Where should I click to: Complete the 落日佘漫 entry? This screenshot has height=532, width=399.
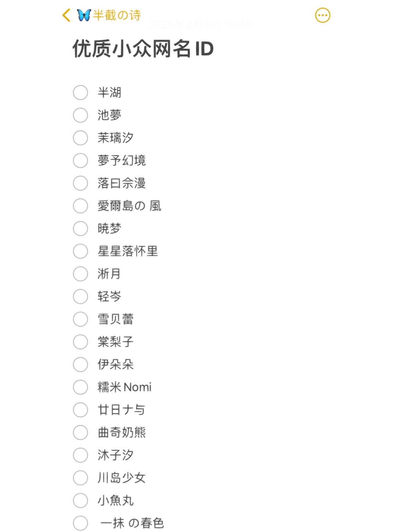(x=80, y=183)
